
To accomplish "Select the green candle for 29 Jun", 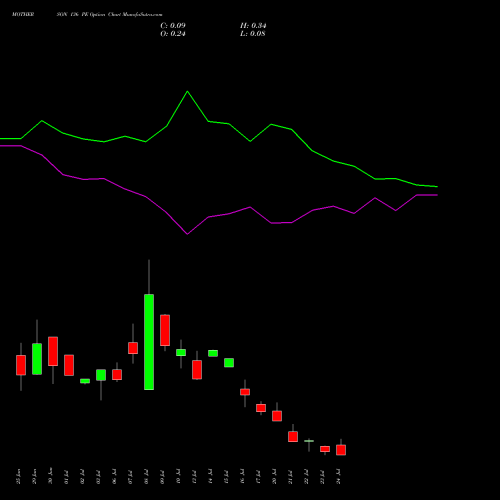I will point(37,359).
